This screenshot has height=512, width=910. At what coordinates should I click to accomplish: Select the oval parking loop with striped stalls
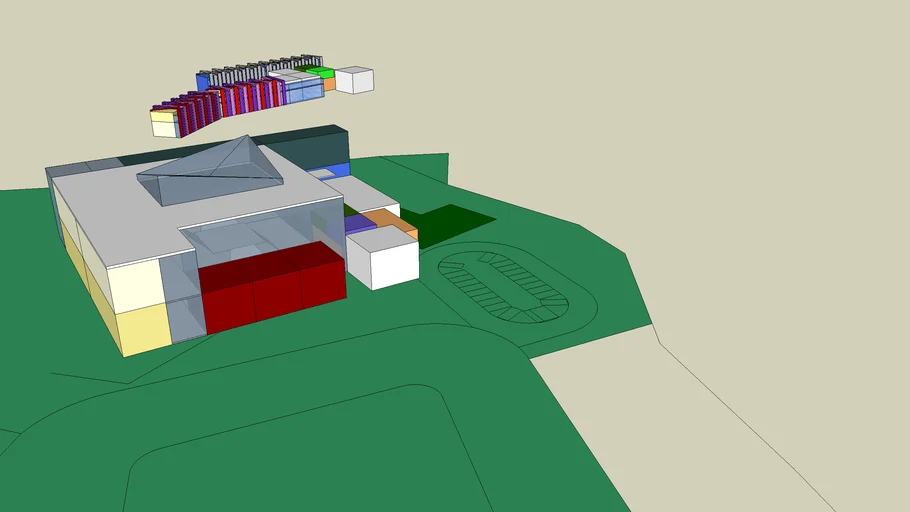coord(503,287)
